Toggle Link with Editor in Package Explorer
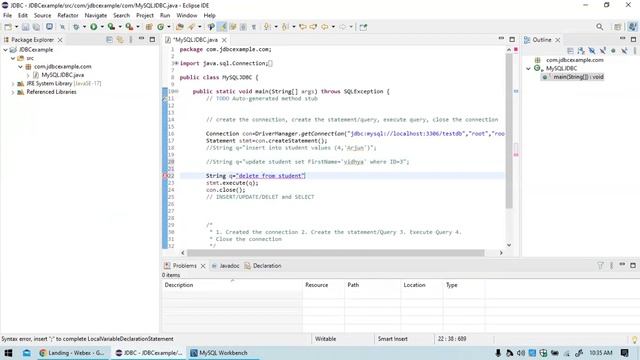The height and width of the screenshot is (360, 640). 120,40
